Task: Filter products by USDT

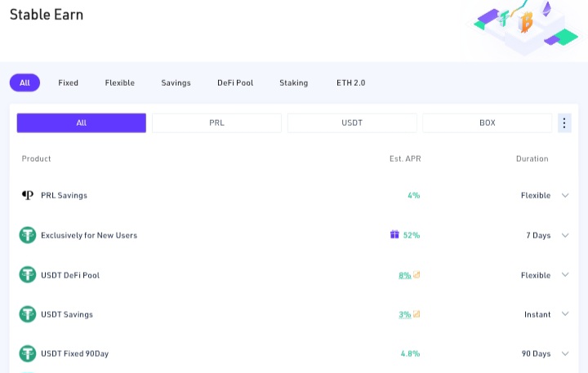Action: (352, 123)
